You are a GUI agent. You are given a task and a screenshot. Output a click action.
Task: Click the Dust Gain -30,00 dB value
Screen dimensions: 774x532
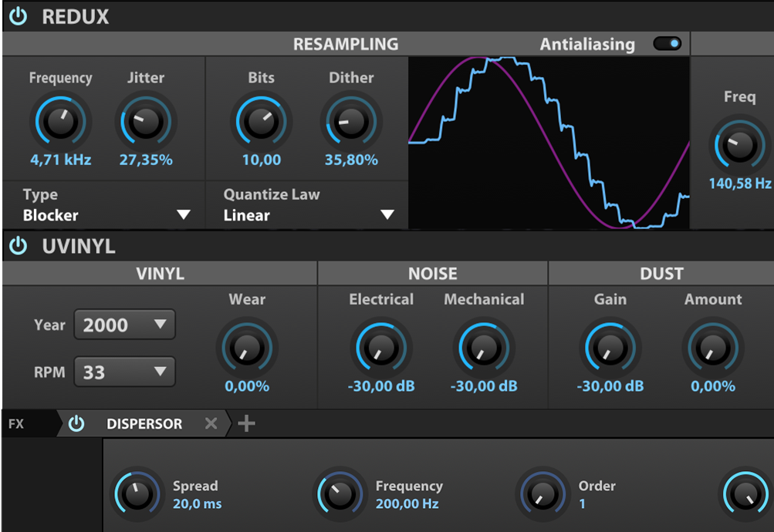click(610, 386)
